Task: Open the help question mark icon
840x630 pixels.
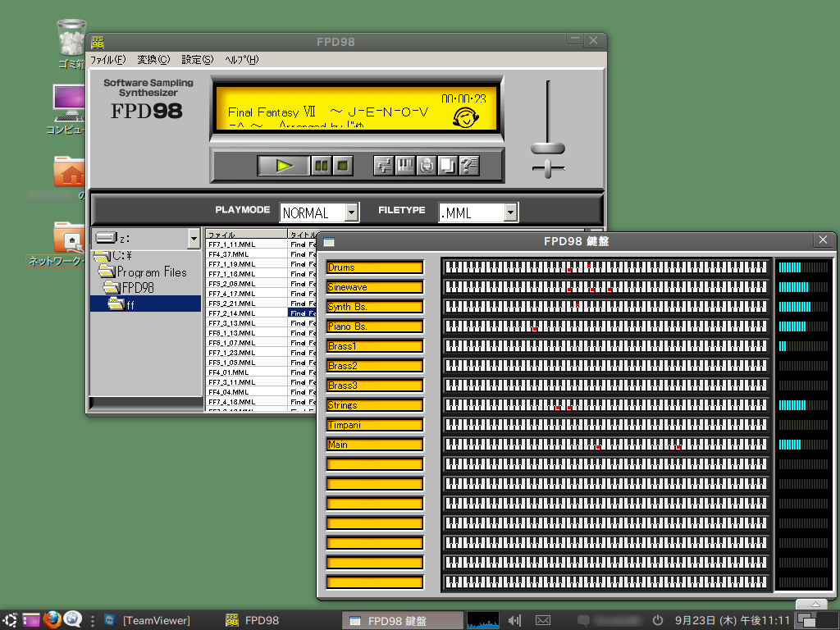Action: point(468,166)
